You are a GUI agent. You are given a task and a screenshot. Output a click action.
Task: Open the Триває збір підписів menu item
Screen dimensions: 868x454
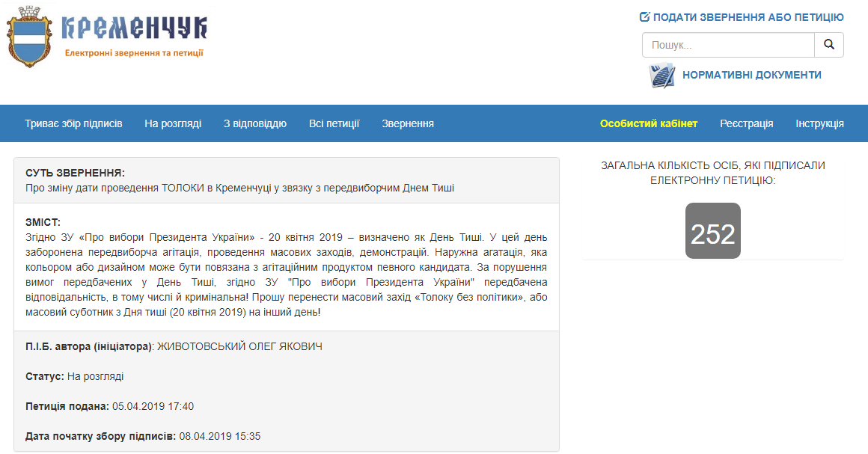click(x=73, y=123)
